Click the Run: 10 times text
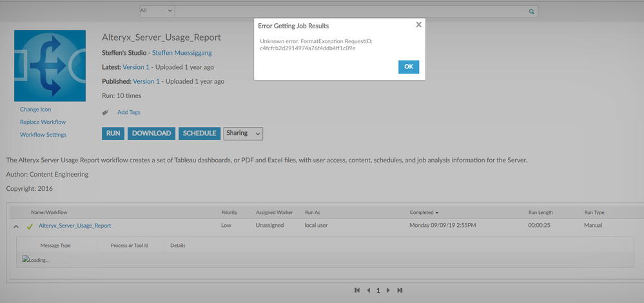Screen dimensions: 644x303 (x=122, y=95)
